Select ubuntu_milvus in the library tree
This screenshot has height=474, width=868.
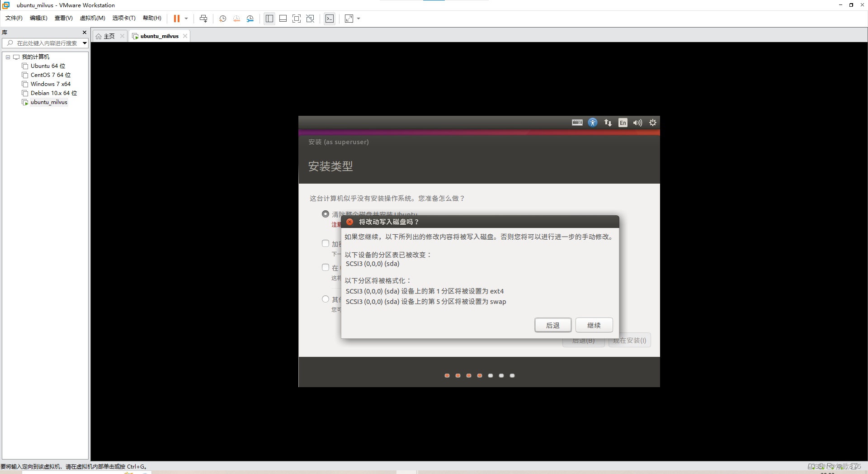point(49,102)
